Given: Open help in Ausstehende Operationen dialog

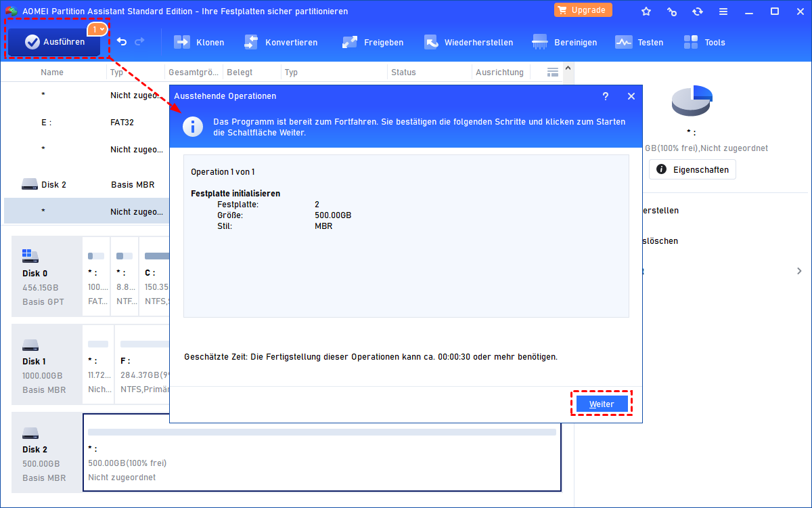Looking at the screenshot, I should (606, 96).
